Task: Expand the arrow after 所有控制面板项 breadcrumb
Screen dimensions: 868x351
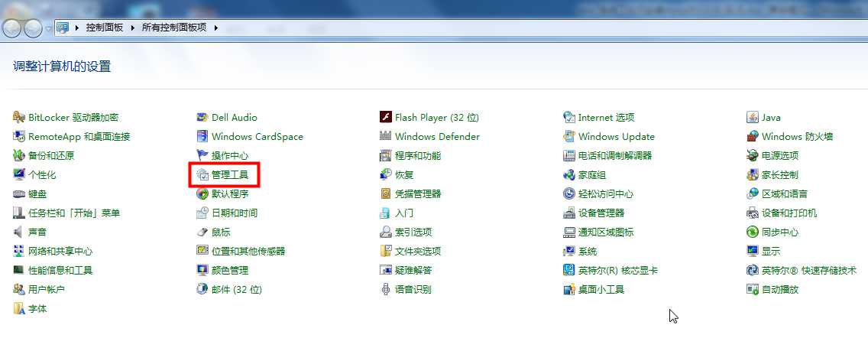Action: pos(216,27)
